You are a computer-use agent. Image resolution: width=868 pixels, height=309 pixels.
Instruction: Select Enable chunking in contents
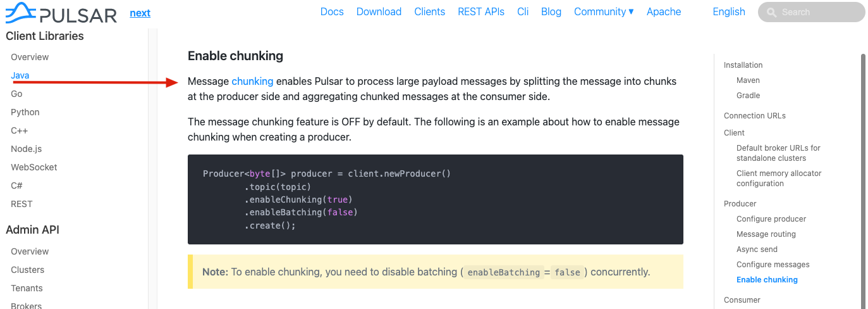pyautogui.click(x=767, y=280)
